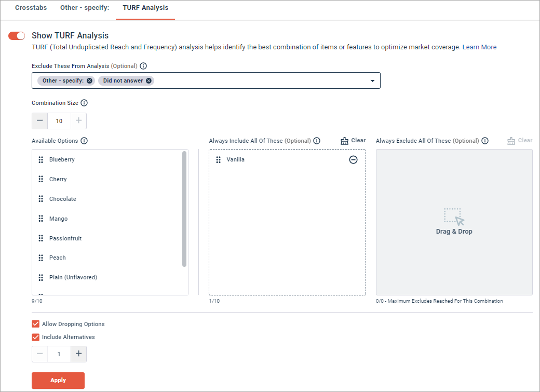Screen dimensions: 540x392
Task: Grab the drag handle next to Blueberry
Action: (41, 159)
